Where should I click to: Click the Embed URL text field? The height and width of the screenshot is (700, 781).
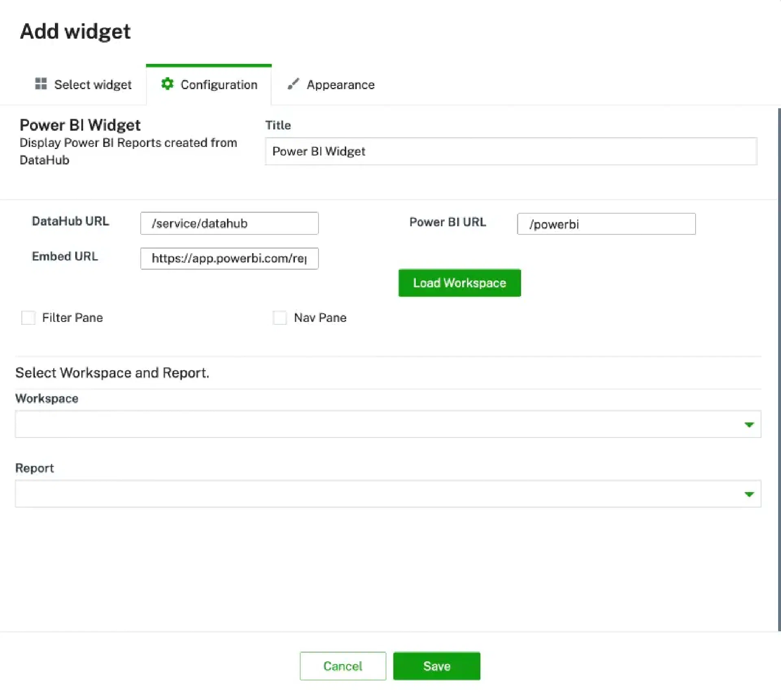(229, 258)
